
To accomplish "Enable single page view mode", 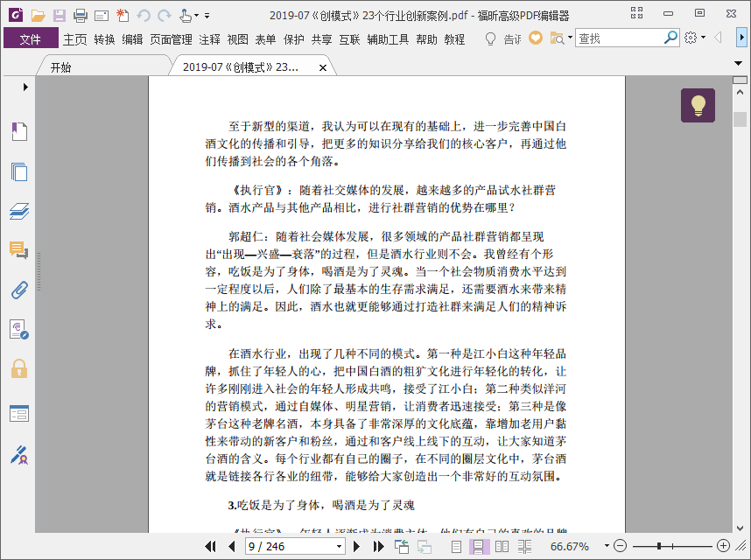I will click(456, 546).
